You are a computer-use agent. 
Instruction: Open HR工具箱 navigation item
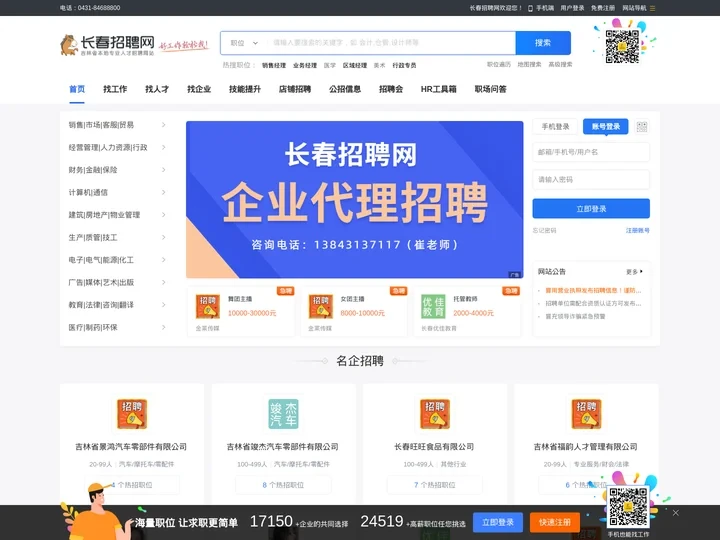tap(439, 89)
